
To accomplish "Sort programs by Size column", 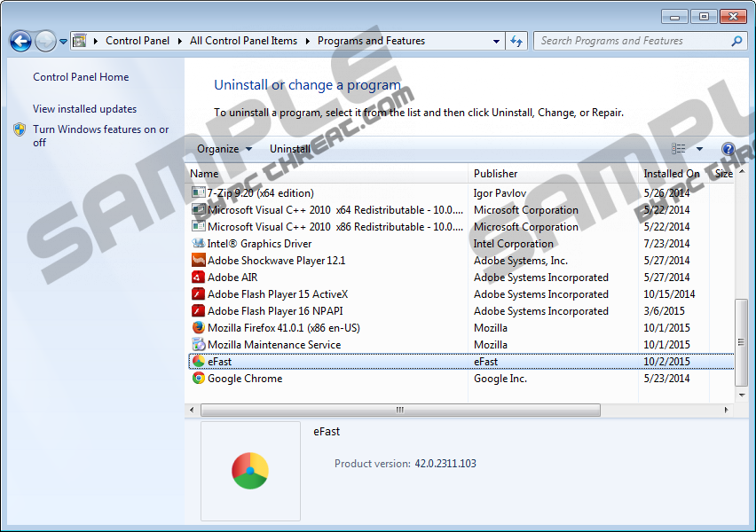I will (x=723, y=174).
